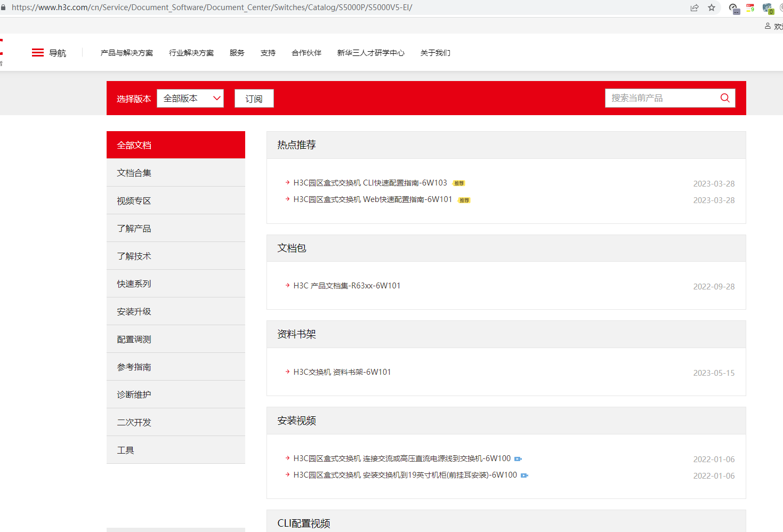Select 视频专区 in sidebar
The height and width of the screenshot is (532, 783).
click(176, 200)
